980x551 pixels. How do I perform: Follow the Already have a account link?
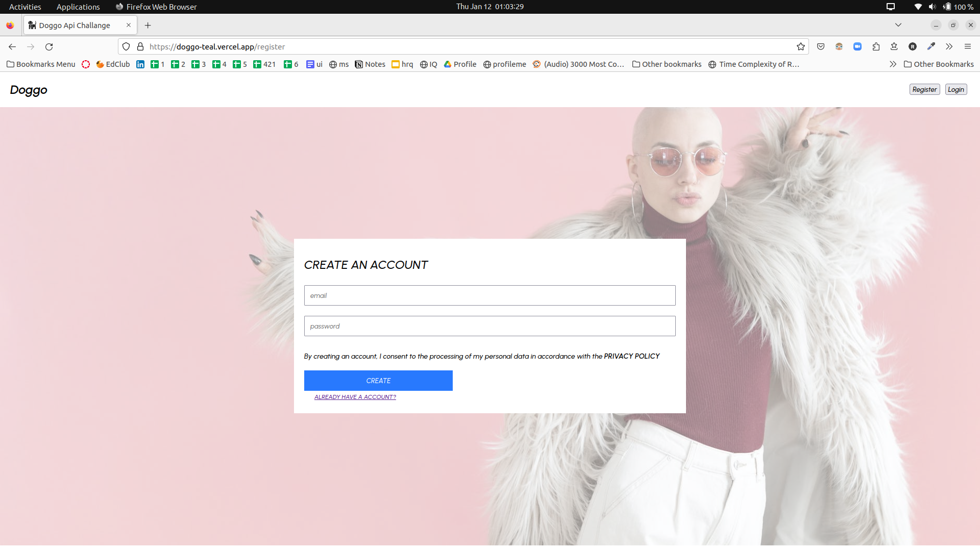pos(355,397)
